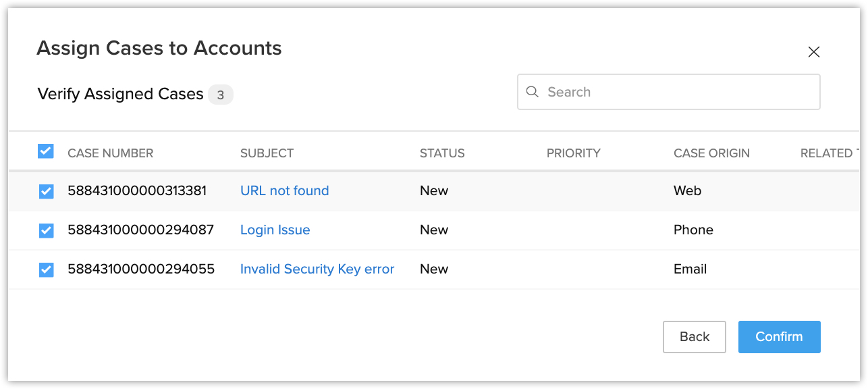The width and height of the screenshot is (868, 389).
Task: Uncheck case ending in 313381
Action: tap(46, 192)
